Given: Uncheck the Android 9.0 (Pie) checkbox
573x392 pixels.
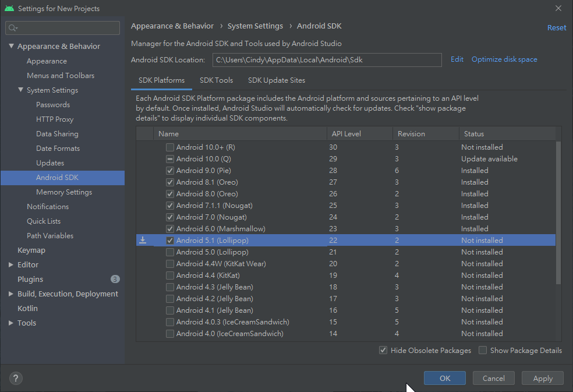Looking at the screenshot, I should tap(170, 171).
